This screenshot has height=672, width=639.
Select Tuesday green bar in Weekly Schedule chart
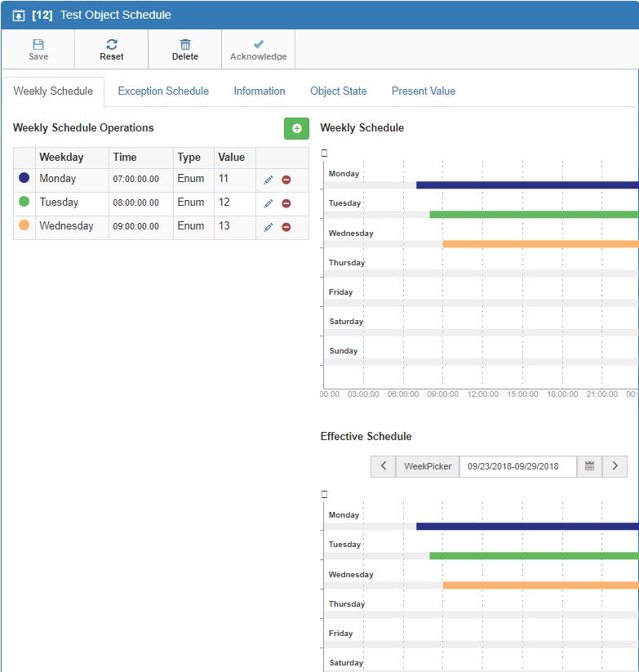click(534, 214)
